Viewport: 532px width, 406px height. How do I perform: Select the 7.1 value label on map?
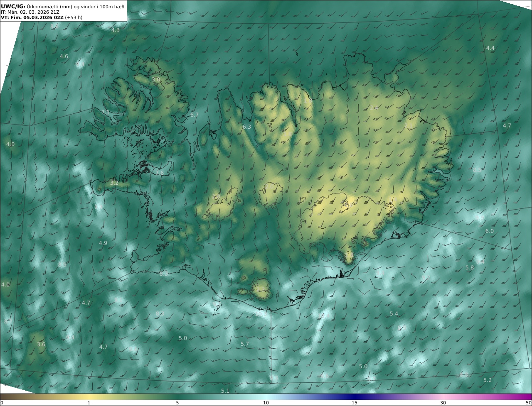click(x=106, y=113)
